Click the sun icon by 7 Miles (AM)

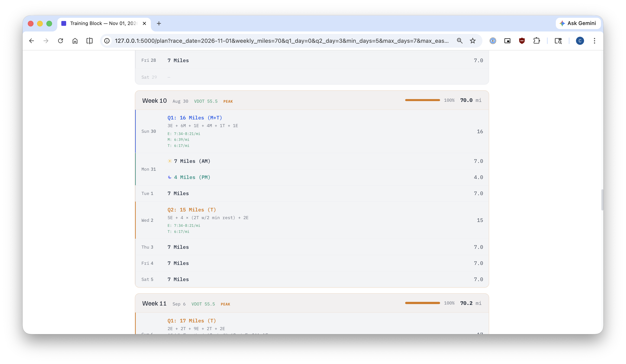170,161
